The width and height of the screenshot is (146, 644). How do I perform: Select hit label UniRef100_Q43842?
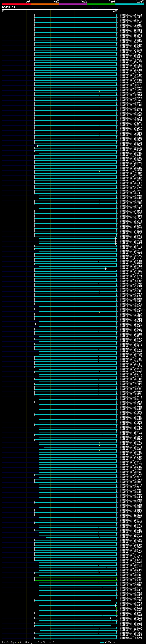click(131, 211)
